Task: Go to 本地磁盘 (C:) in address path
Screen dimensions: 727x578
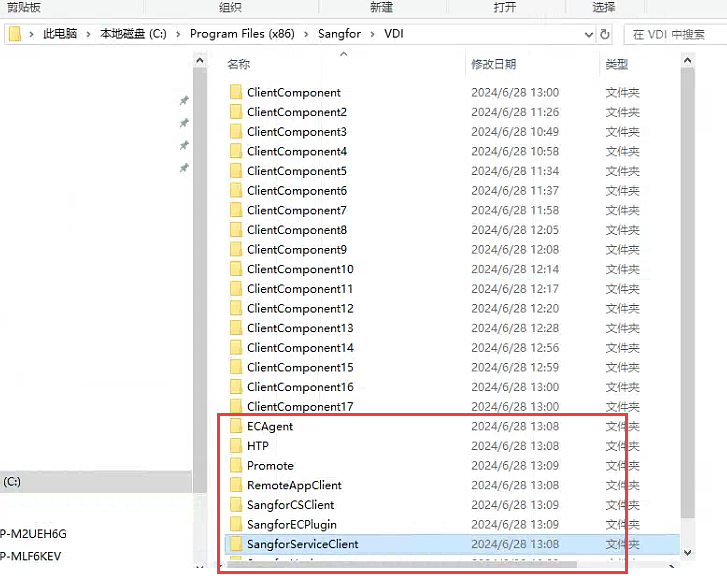Action: click(x=133, y=34)
